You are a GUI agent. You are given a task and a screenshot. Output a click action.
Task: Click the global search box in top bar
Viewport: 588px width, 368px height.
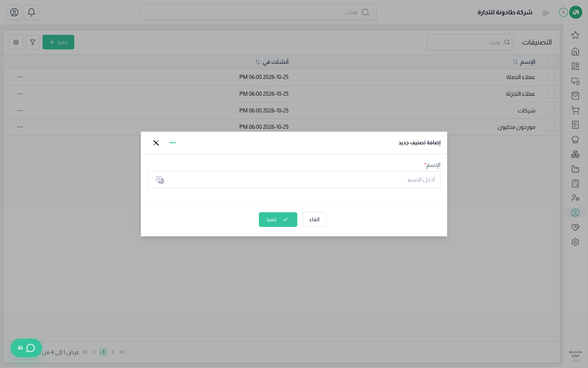pos(258,12)
